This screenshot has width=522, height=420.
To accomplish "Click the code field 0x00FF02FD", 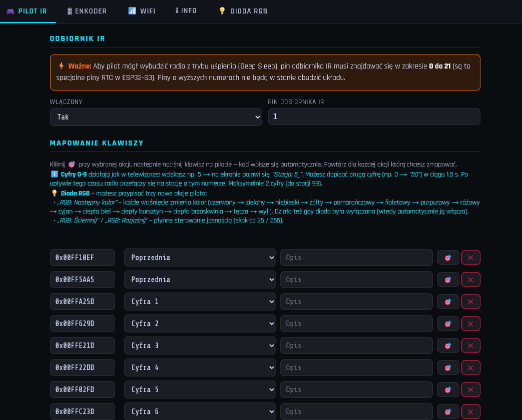I will [83, 389].
